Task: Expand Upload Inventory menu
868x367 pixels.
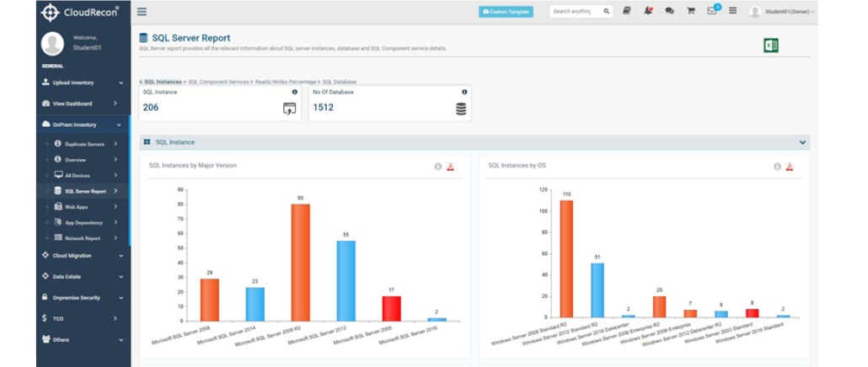Action: click(83, 82)
